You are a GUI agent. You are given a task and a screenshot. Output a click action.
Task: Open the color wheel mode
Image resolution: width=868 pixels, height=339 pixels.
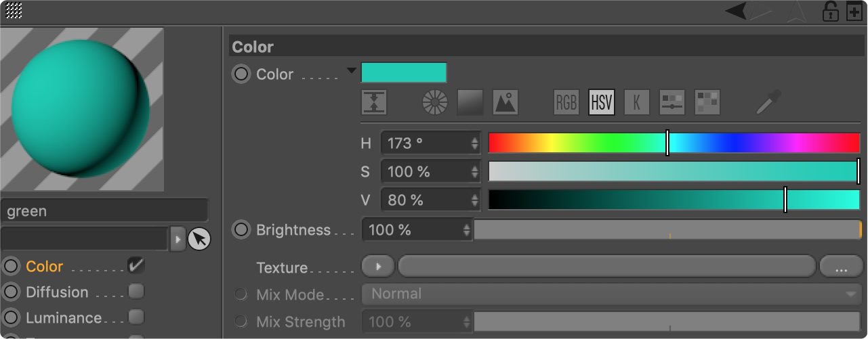tap(435, 102)
